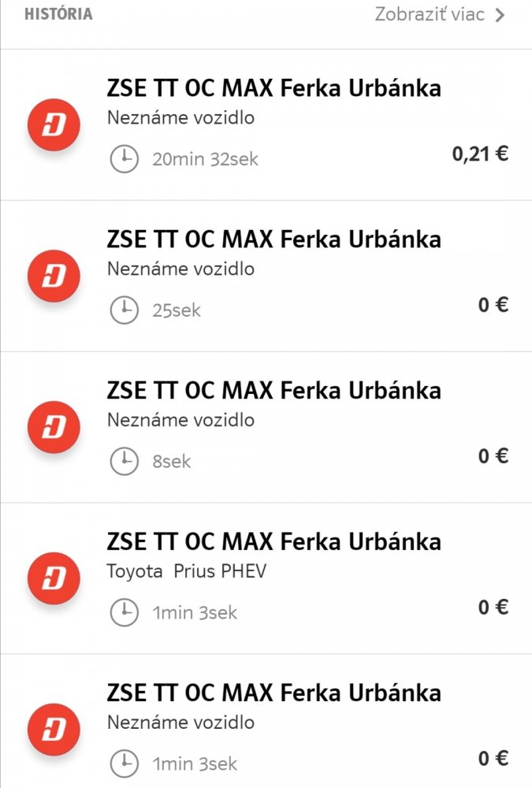532x788 pixels.
Task: Tap Neznáme vozidlo in the 25sek session
Action: [180, 269]
